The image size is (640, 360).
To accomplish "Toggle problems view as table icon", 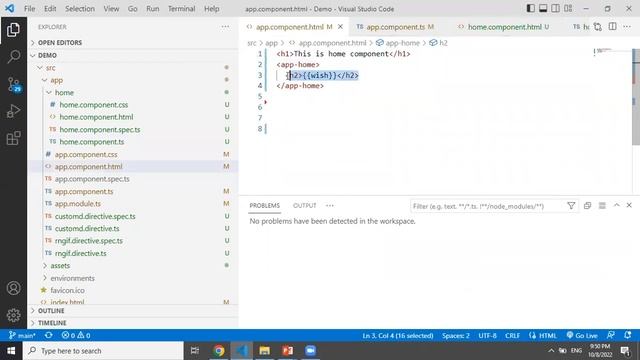I will pos(602,206).
